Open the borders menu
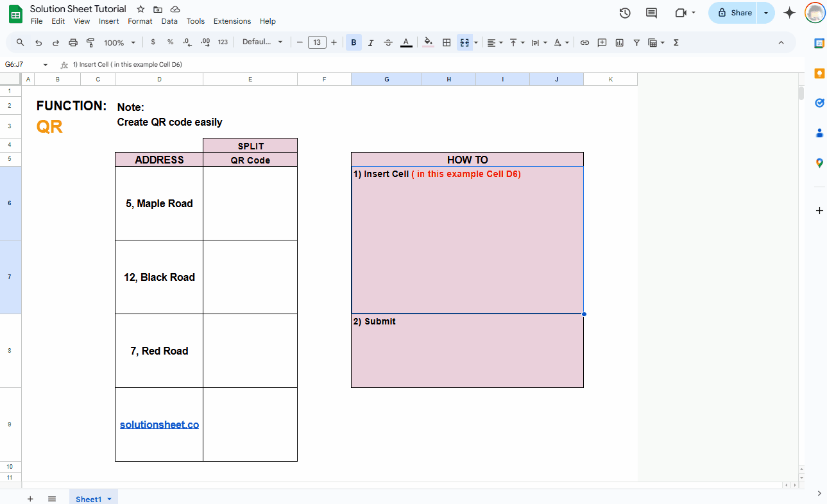This screenshot has height=504, width=827. (447, 42)
